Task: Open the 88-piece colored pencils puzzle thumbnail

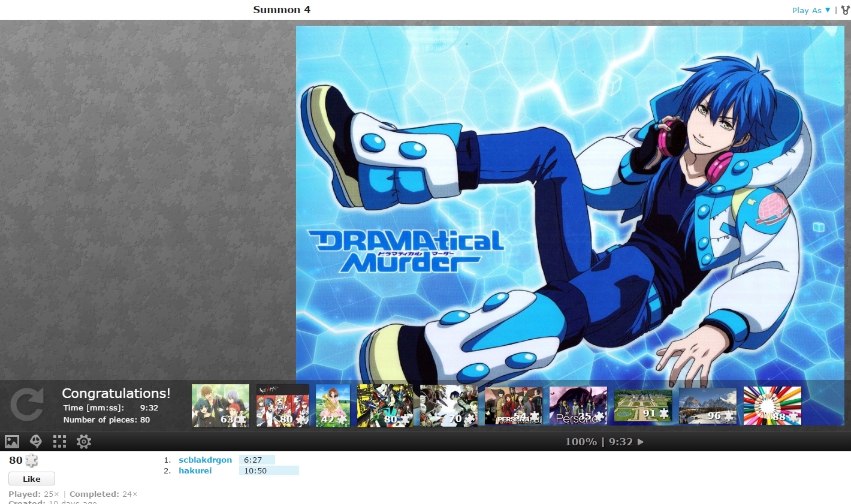Action: click(x=772, y=406)
